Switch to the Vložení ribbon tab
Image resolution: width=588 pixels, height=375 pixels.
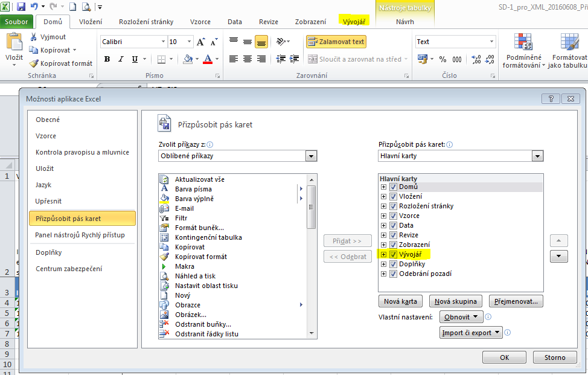(91, 22)
